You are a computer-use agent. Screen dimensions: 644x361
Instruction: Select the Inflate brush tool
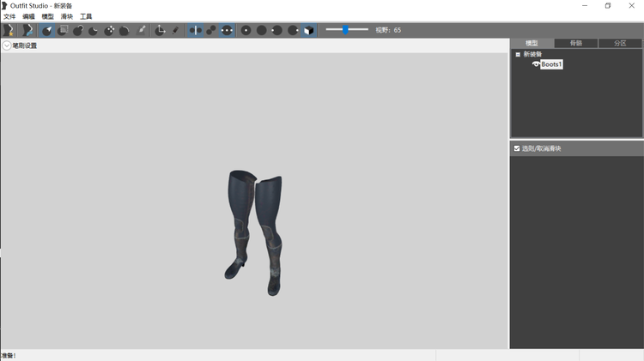(78, 30)
